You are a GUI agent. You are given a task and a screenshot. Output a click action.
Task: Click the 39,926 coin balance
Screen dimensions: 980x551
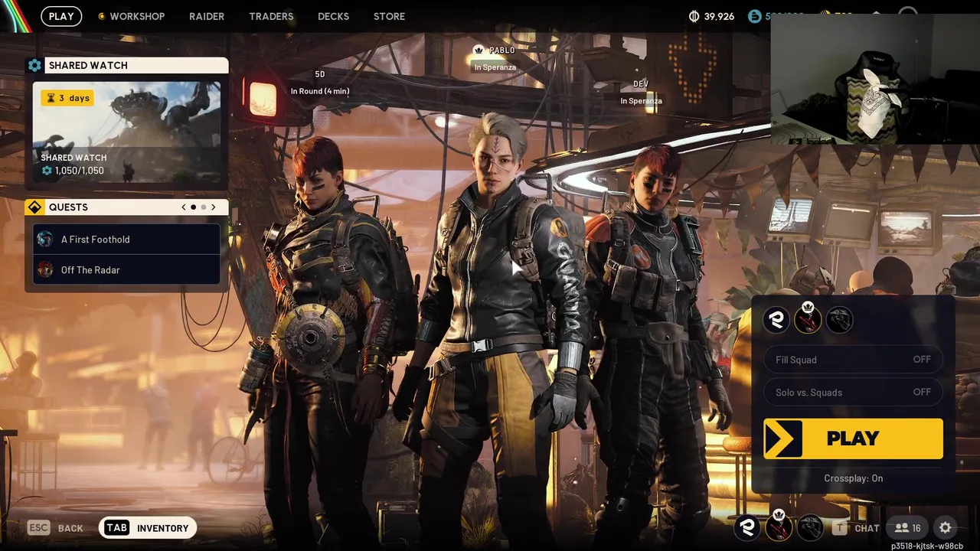(719, 16)
